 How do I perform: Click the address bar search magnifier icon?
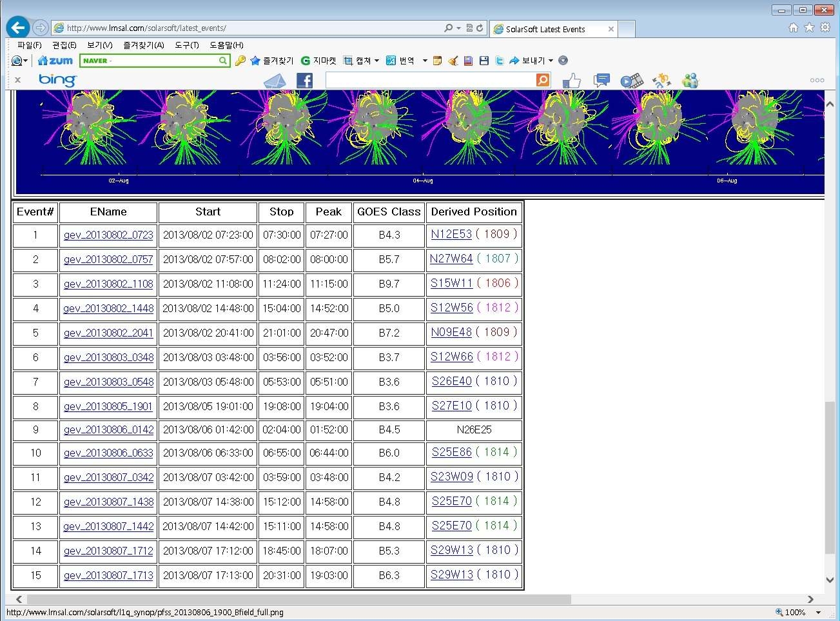[x=449, y=28]
